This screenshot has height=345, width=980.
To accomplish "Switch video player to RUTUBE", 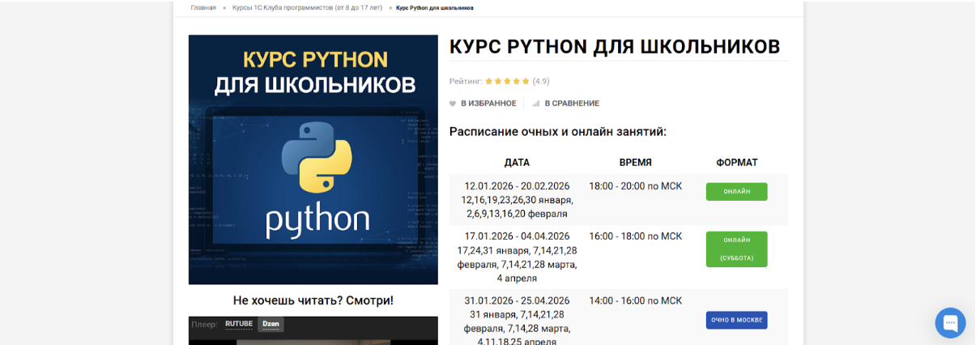I will (239, 324).
